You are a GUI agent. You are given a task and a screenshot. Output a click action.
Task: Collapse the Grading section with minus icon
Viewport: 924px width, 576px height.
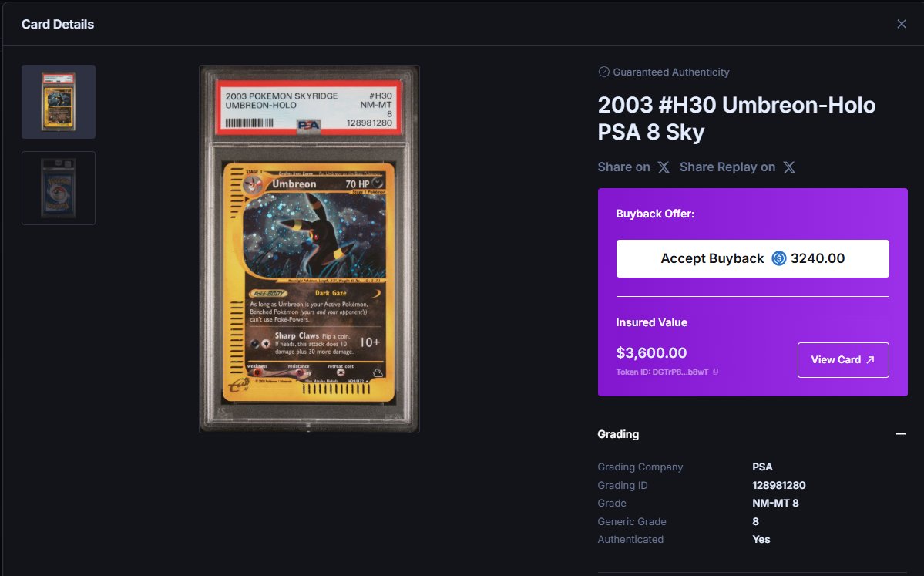[x=900, y=434]
